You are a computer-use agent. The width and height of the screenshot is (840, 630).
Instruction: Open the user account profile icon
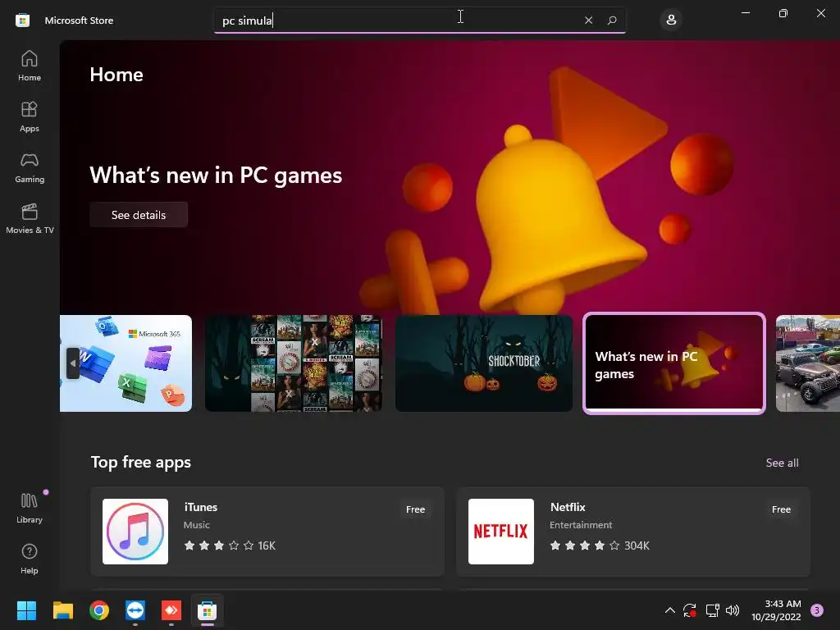click(671, 21)
